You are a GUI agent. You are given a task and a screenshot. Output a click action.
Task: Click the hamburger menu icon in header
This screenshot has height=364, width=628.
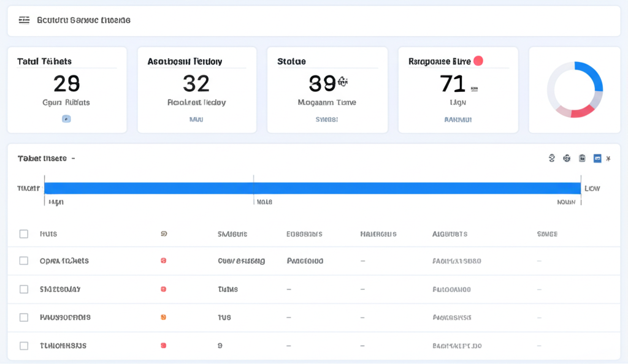pos(23,20)
